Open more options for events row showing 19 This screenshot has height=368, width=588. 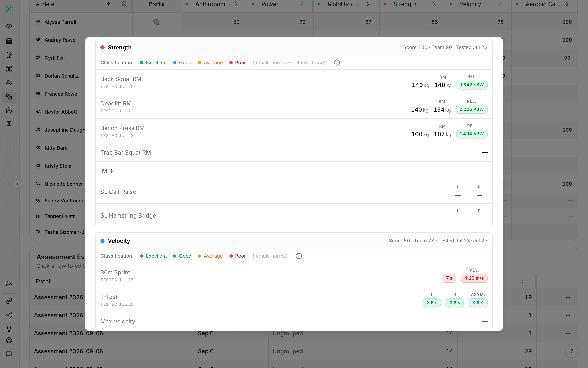pos(568,297)
